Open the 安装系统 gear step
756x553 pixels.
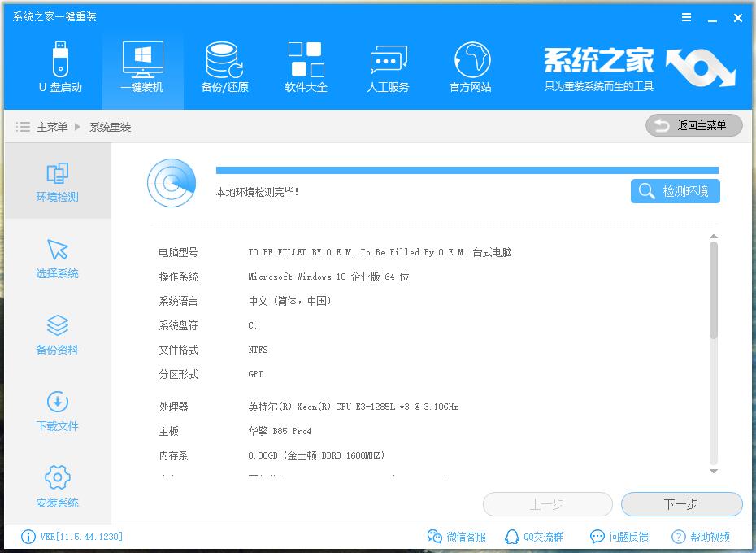58,487
